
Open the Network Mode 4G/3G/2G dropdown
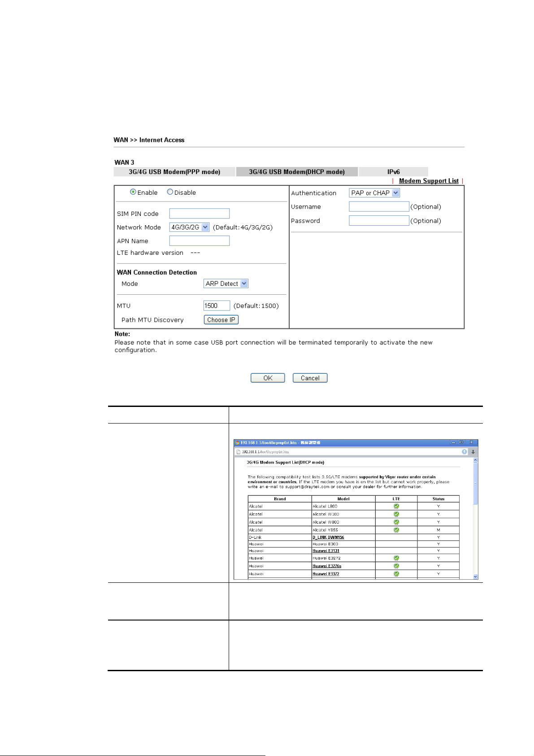pos(189,227)
